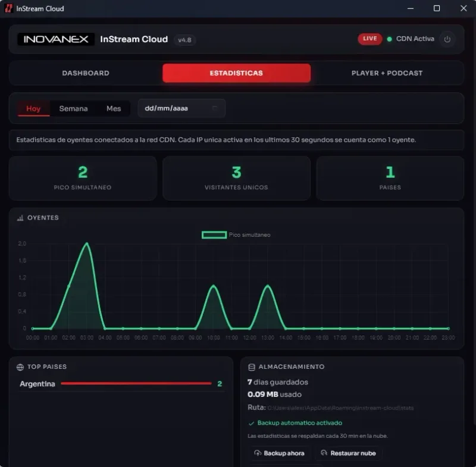Click the 'Backup automatico activado' text
The width and height of the screenshot is (476, 467).
coord(300,423)
